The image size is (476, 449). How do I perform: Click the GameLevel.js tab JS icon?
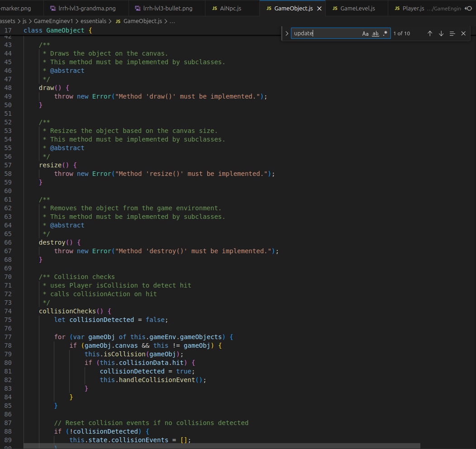[335, 9]
